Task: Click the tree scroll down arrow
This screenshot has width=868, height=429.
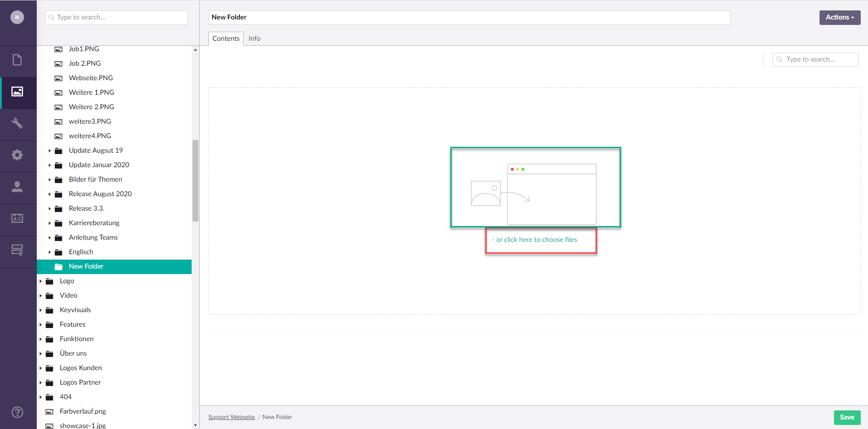Action: (195, 425)
